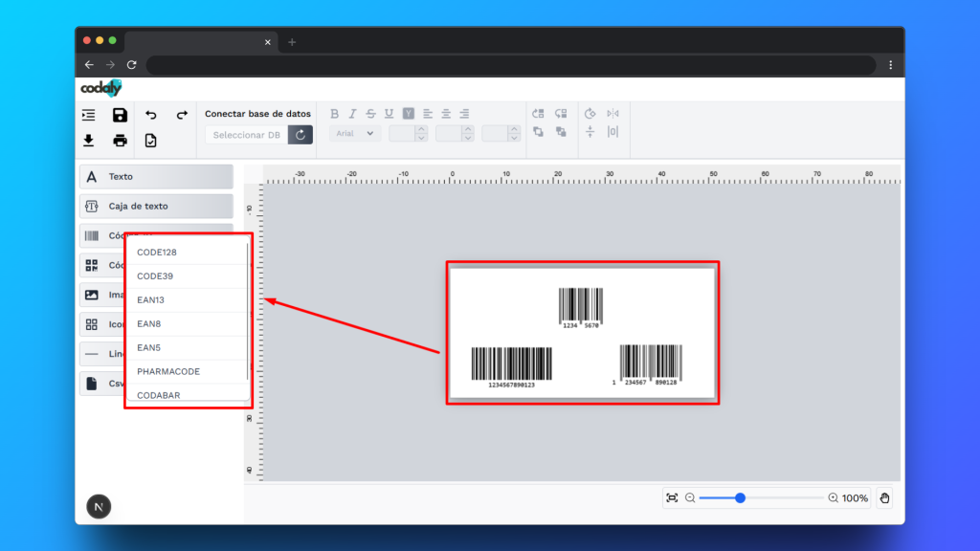Select CODE128 barcode type

[x=187, y=253]
